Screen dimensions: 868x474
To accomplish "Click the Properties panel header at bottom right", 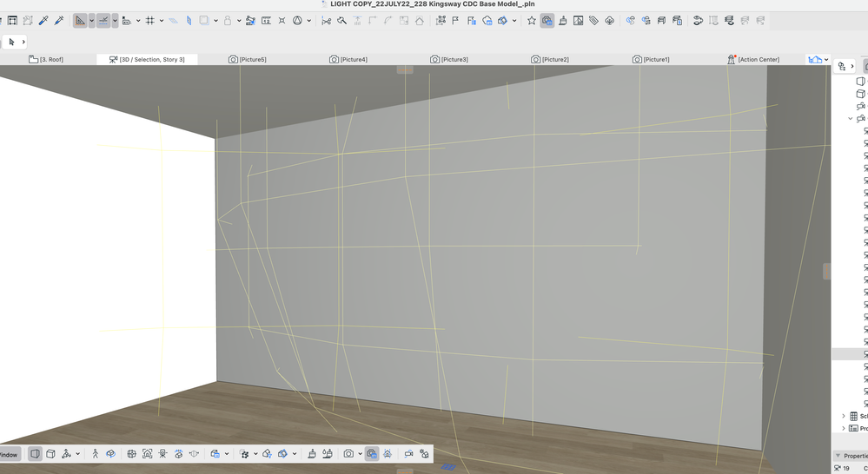I will pos(851,456).
